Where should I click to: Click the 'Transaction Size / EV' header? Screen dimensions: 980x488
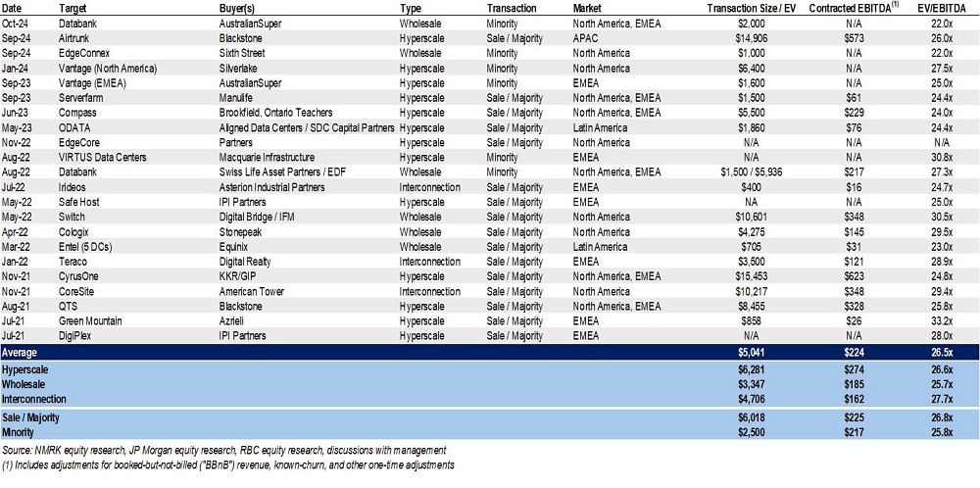(x=753, y=9)
